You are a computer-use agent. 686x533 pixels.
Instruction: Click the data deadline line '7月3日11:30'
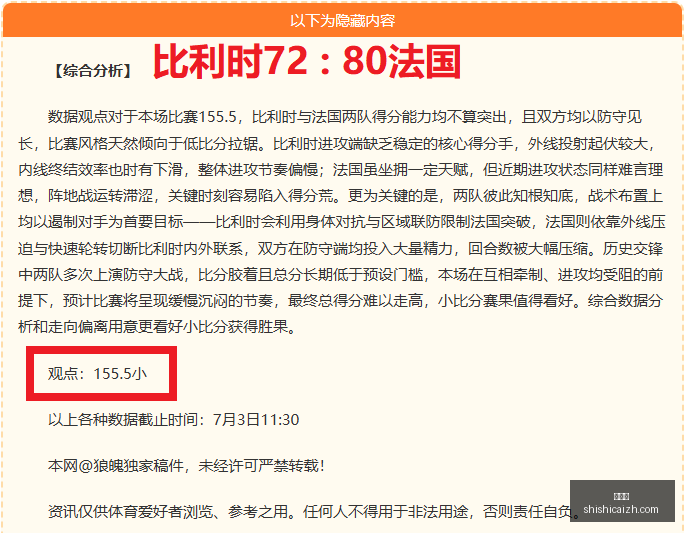click(x=173, y=420)
